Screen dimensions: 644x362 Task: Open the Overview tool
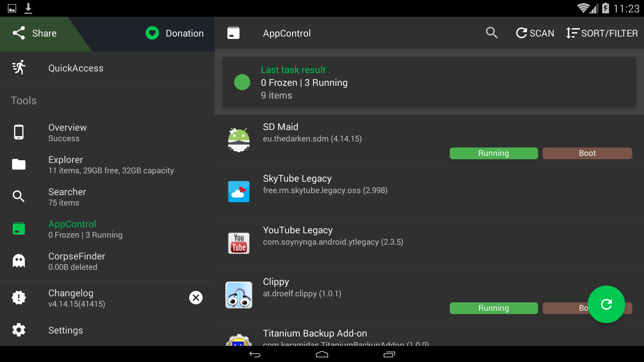pos(67,132)
